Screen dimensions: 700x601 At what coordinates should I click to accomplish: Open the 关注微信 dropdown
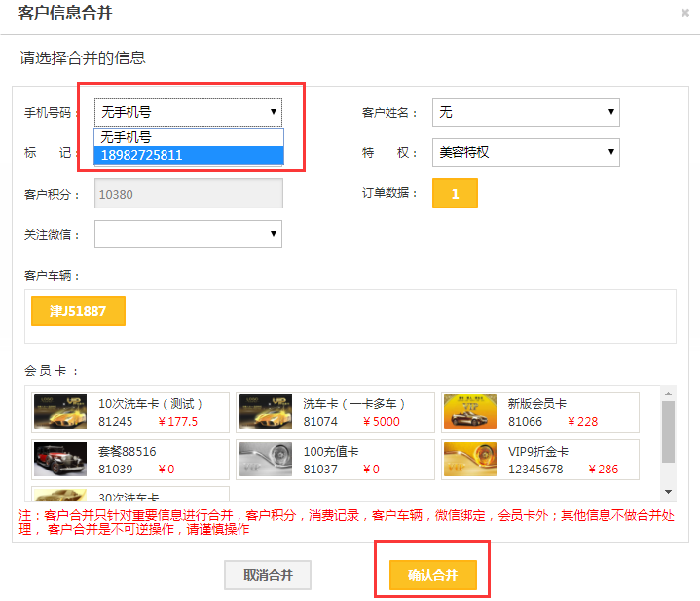(188, 234)
